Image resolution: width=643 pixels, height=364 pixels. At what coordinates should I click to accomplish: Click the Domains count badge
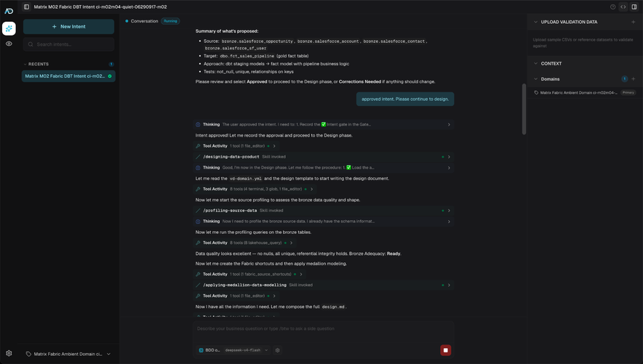624,79
